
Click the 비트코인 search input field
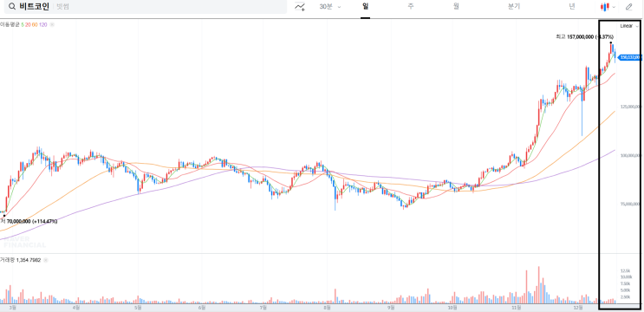pyautogui.click(x=146, y=7)
